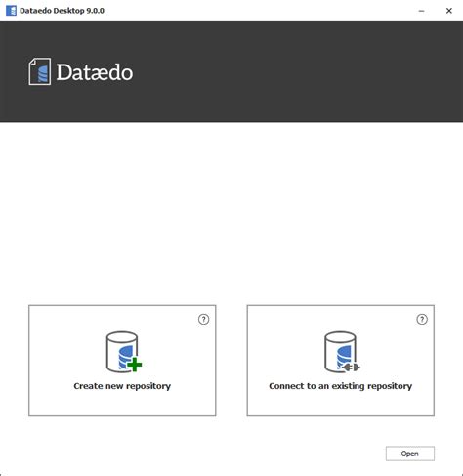Click the empty white area above the tiles

coord(231,212)
